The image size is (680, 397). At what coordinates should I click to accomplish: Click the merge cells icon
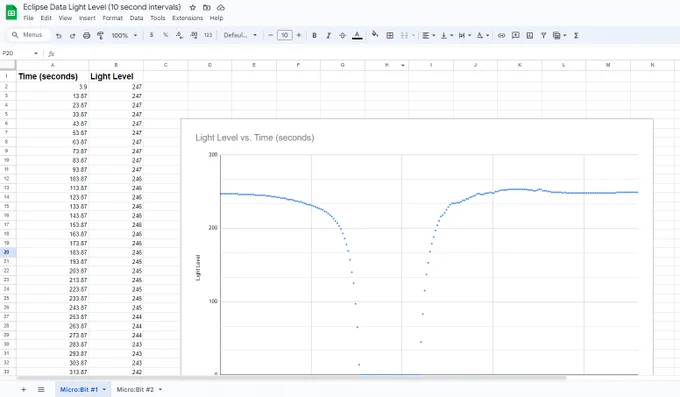point(404,36)
